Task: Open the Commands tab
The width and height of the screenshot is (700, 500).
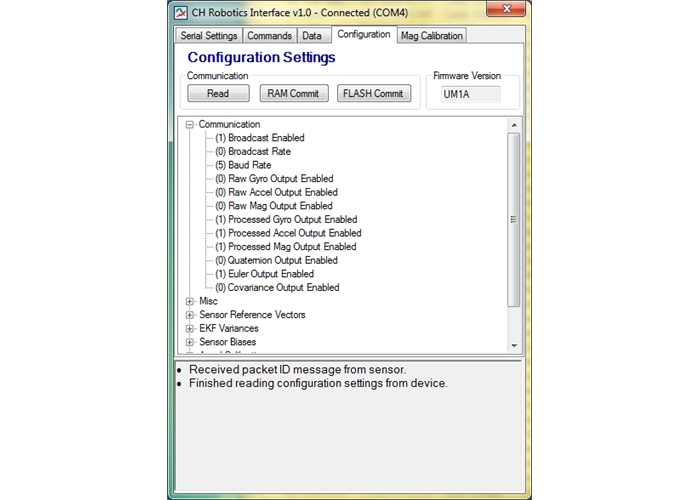Action: (269, 36)
